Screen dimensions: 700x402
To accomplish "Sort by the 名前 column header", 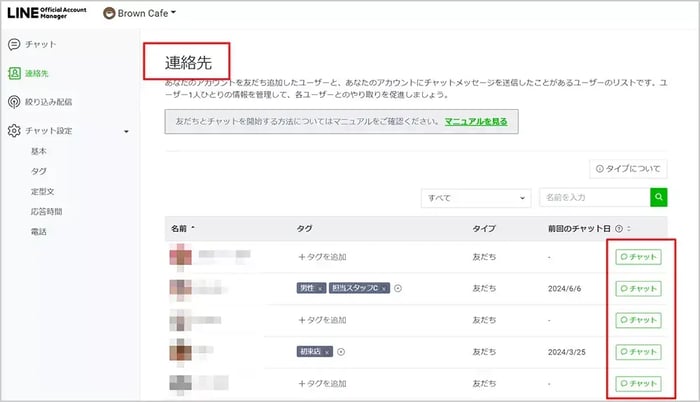I will (x=183, y=229).
